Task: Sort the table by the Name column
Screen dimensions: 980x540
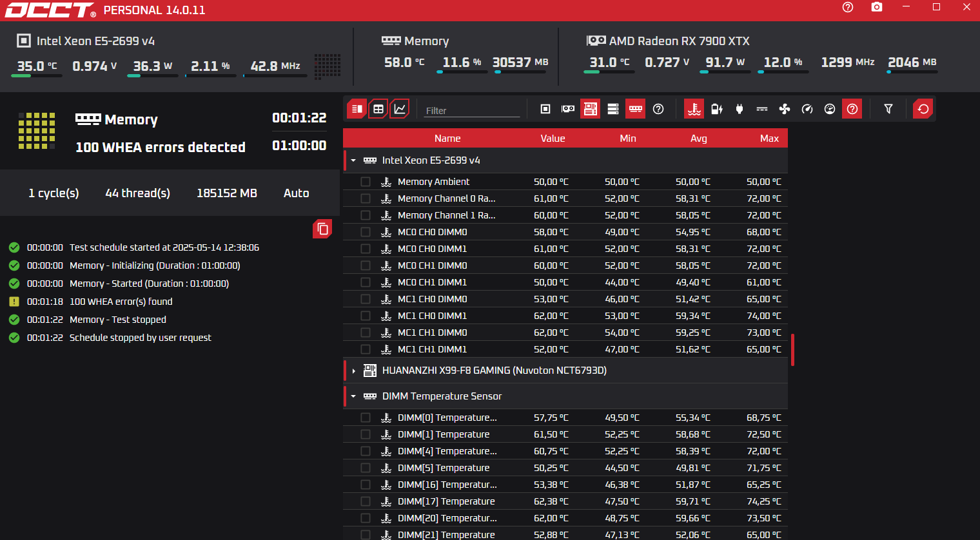Action: pyautogui.click(x=447, y=139)
